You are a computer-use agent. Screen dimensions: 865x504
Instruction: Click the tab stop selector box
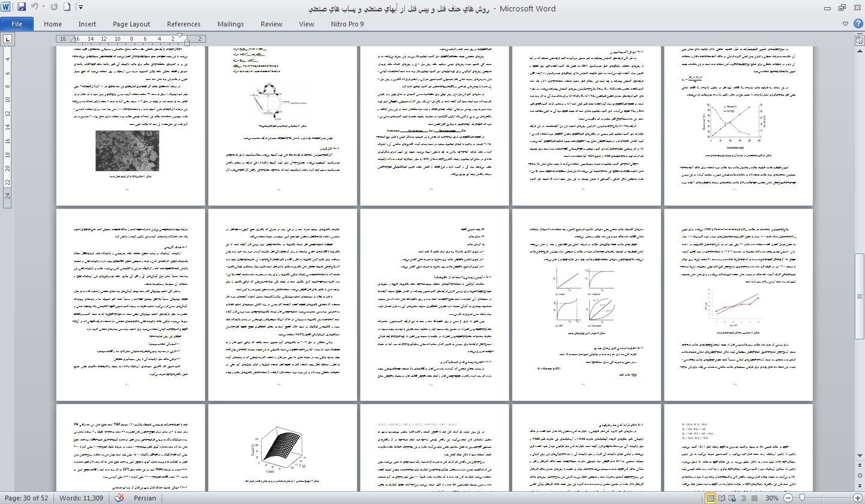tap(7, 39)
